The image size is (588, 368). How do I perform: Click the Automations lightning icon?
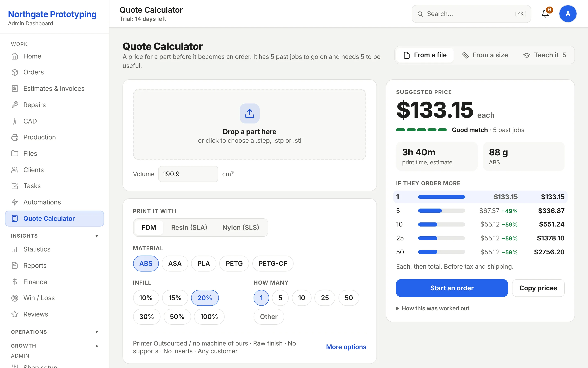click(x=15, y=202)
